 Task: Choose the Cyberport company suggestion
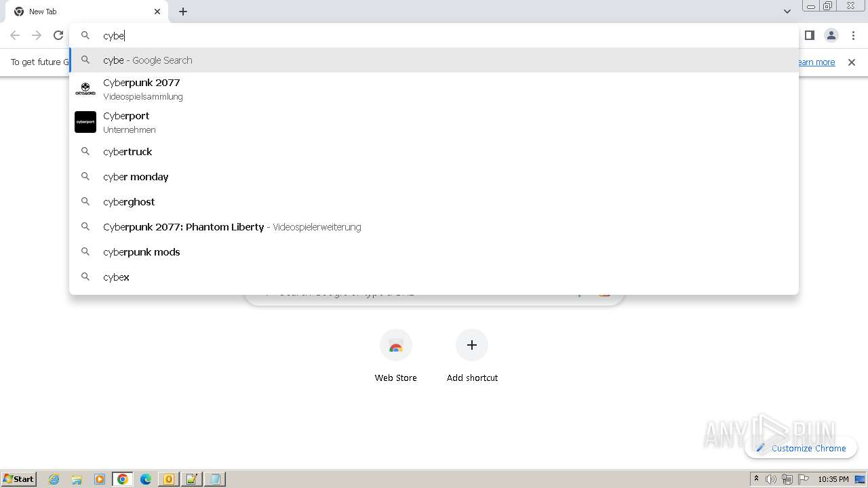[x=434, y=122]
